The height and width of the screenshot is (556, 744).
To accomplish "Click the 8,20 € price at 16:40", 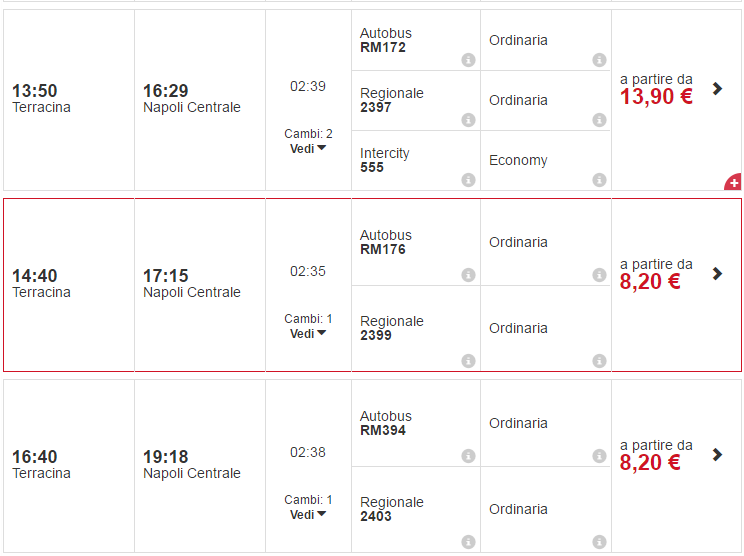I will coord(650,463).
